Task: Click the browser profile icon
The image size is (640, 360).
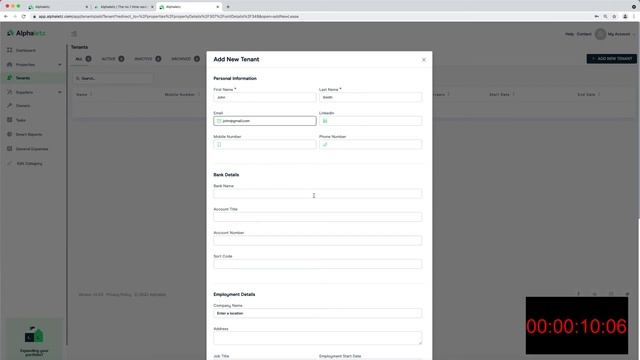Action: 625,16
